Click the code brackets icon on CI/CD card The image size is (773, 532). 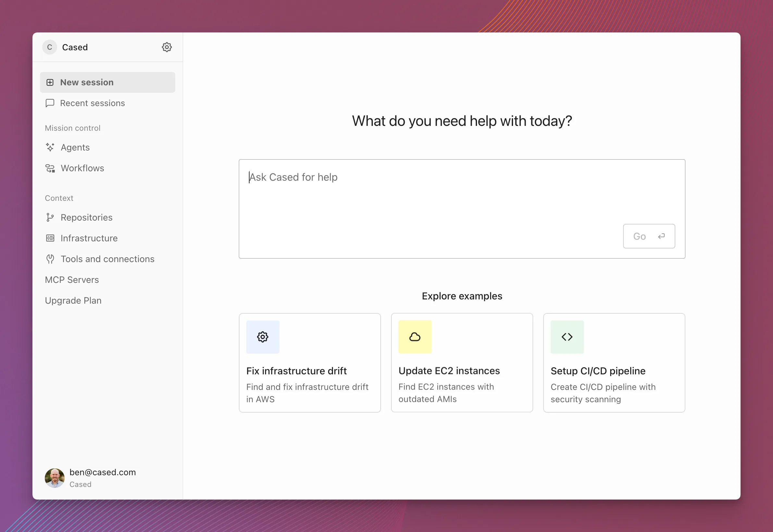(x=567, y=337)
